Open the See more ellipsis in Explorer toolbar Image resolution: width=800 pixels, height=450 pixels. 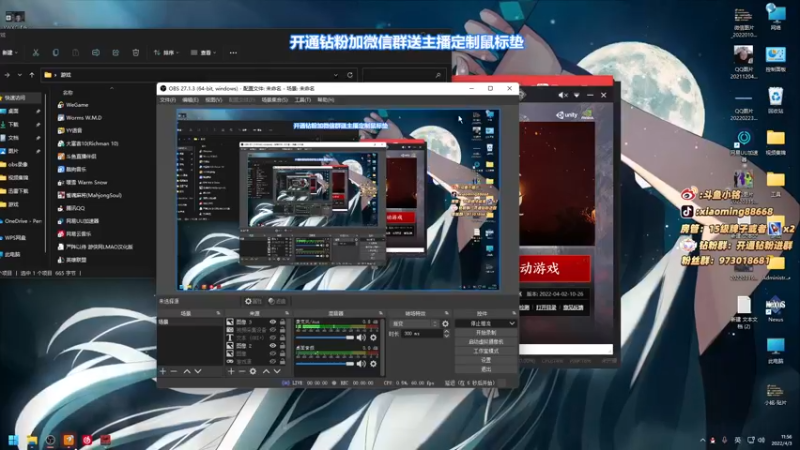(x=233, y=53)
